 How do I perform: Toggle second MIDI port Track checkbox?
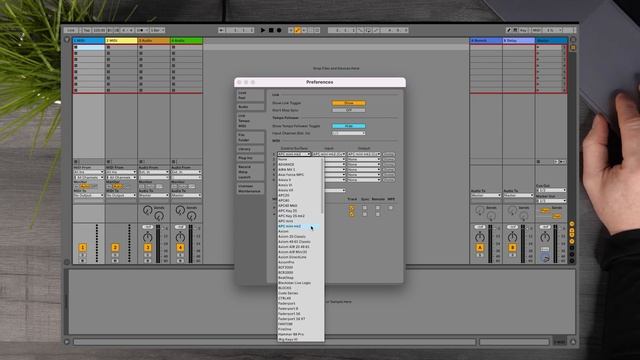(352, 214)
